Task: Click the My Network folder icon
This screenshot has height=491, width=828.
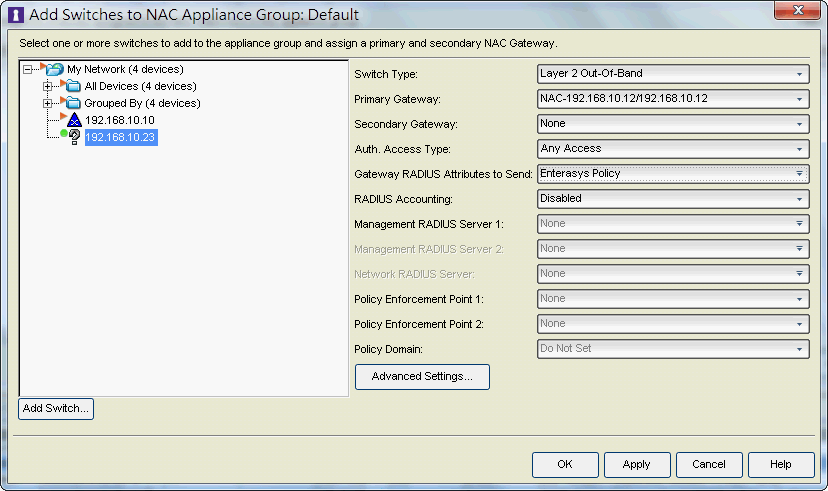Action: 54,69
